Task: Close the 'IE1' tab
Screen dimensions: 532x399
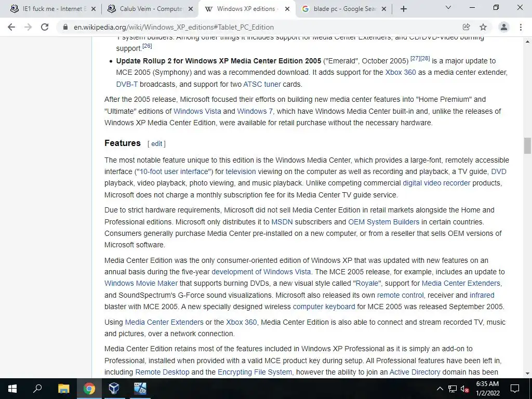Action: click(x=94, y=9)
